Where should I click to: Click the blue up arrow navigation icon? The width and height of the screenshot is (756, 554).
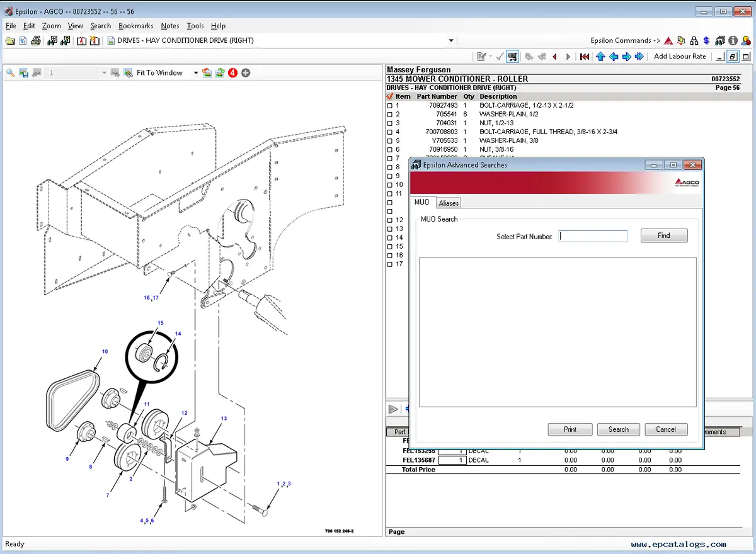[x=600, y=57]
